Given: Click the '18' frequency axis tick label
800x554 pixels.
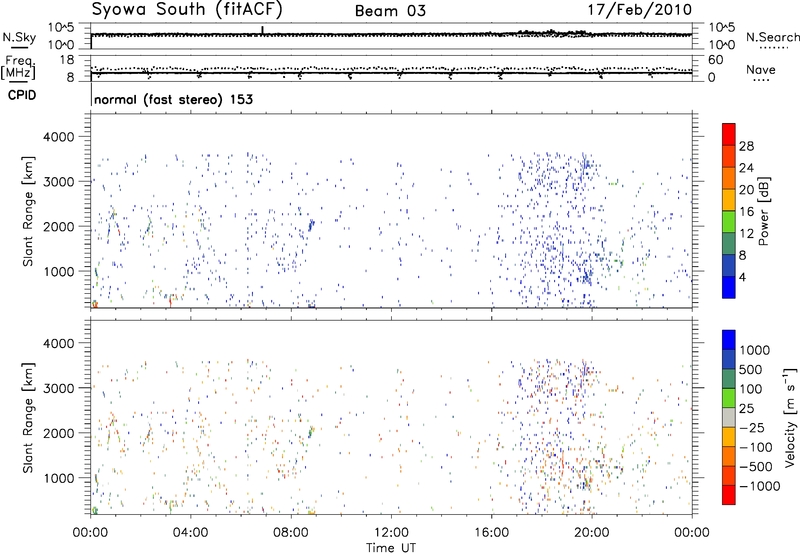Looking at the screenshot, I should pyautogui.click(x=67, y=60).
